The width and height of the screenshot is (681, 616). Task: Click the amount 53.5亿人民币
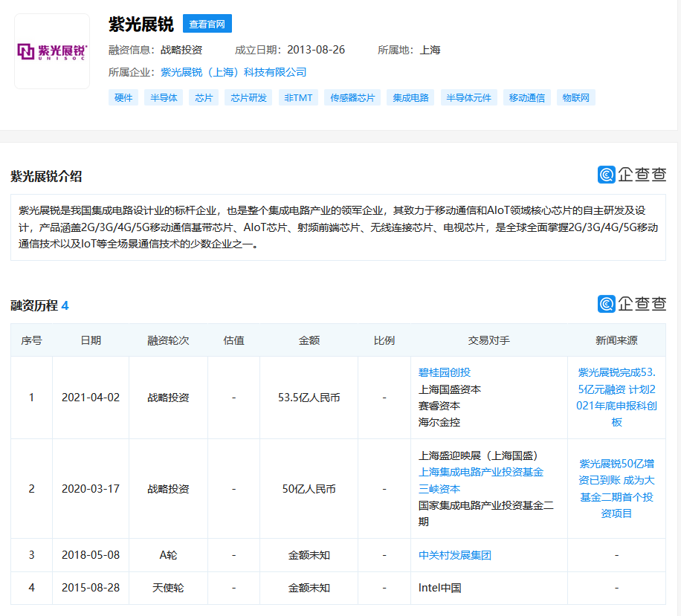tap(309, 398)
